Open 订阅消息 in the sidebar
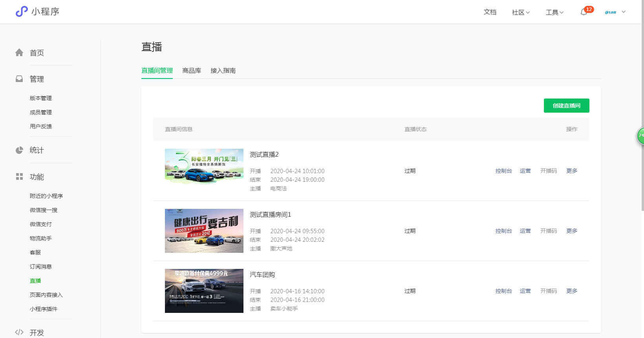This screenshot has width=644, height=338. click(41, 267)
